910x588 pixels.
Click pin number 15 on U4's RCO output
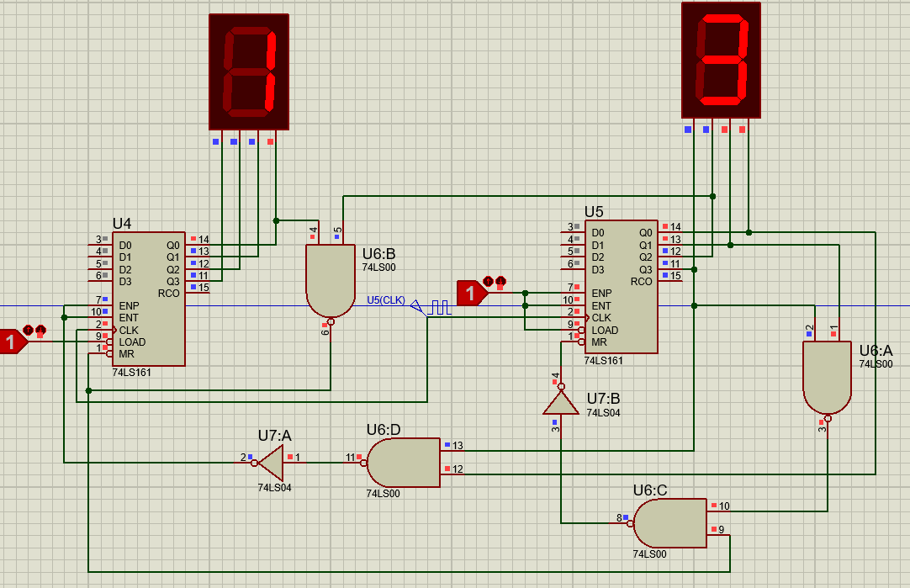click(x=204, y=288)
